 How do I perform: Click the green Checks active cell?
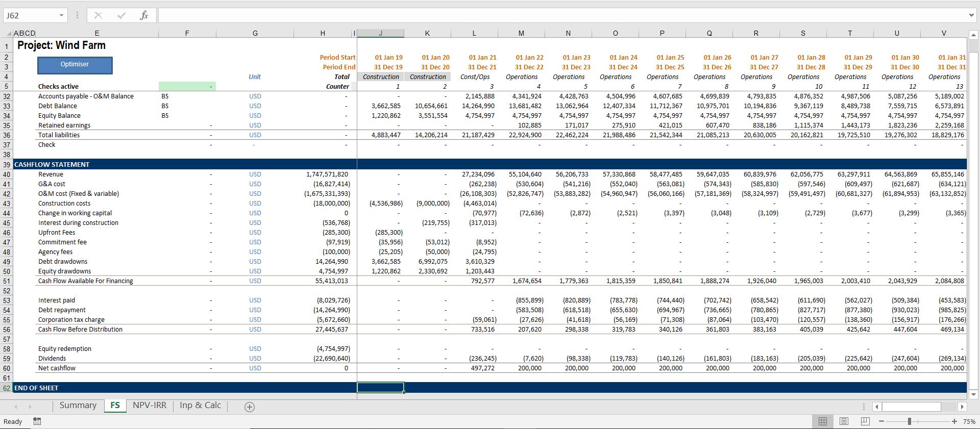[x=187, y=86]
